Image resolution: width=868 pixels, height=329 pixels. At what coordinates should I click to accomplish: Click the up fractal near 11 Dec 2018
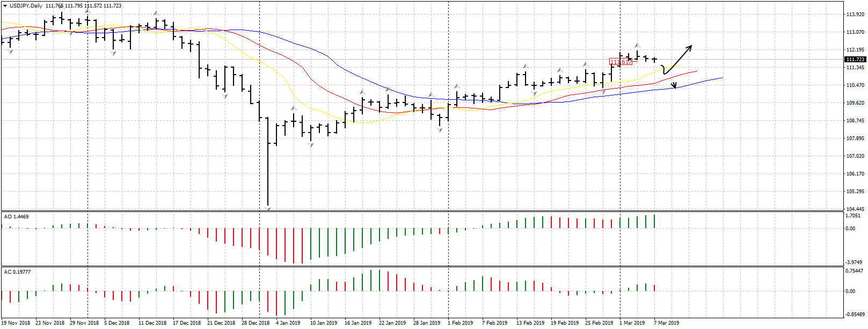click(156, 13)
